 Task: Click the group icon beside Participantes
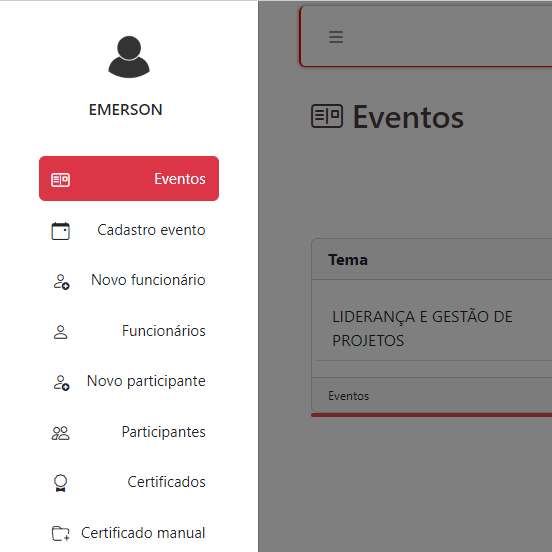(x=61, y=433)
